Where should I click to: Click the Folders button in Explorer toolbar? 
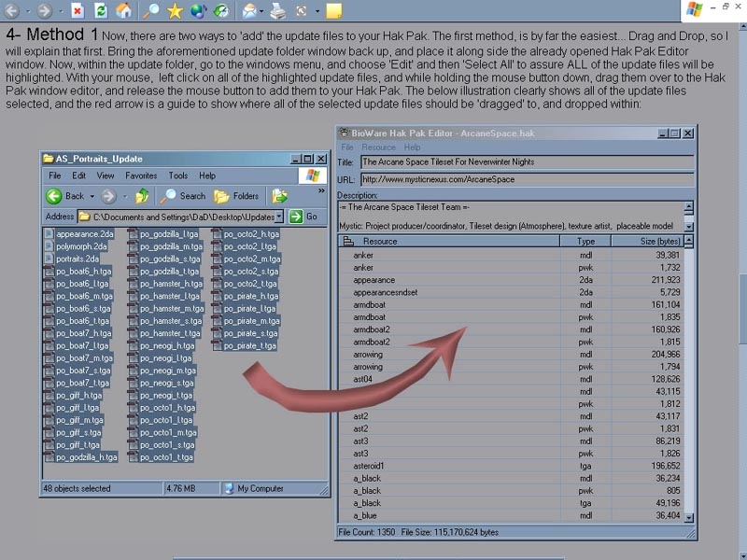[x=237, y=196]
